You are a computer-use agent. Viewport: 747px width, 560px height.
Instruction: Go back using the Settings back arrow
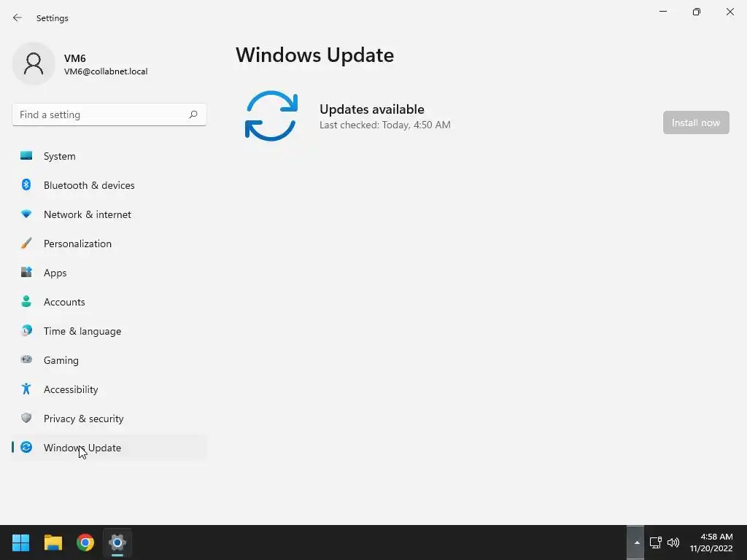coord(18,17)
